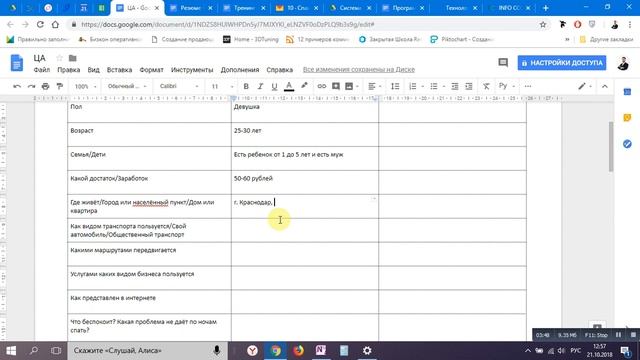Open the Дополнения menu
The width and height of the screenshot is (640, 360).
(240, 70)
